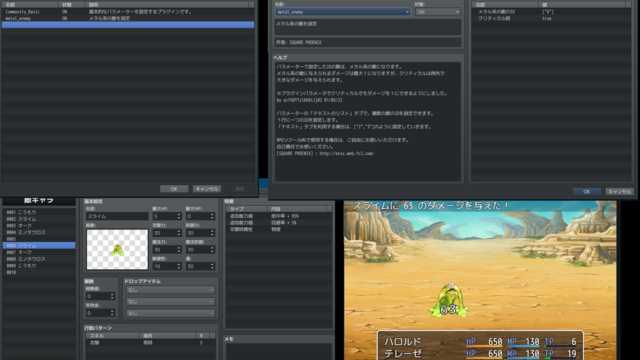Select trait row 回避率 + 5%
Viewport: 640px width, 360px height.
point(279,222)
